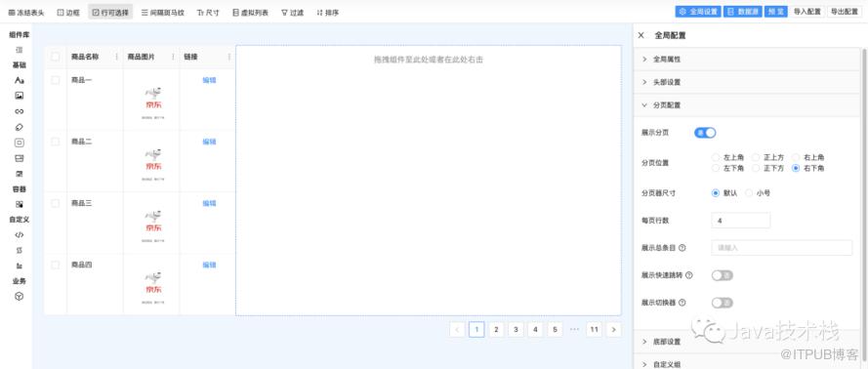Screen dimensions: 868x369
Task: Toggle 边框 border option in toolbar
Action: click(x=68, y=12)
